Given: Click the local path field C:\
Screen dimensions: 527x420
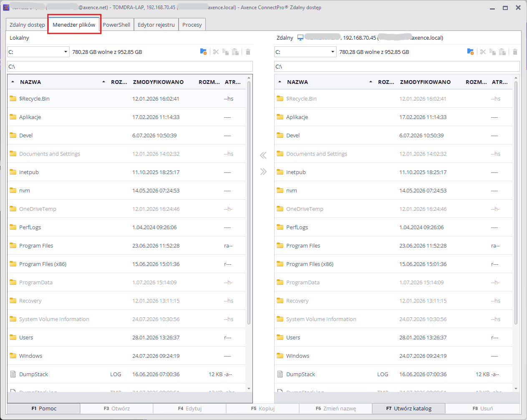Looking at the screenshot, I should coord(130,66).
